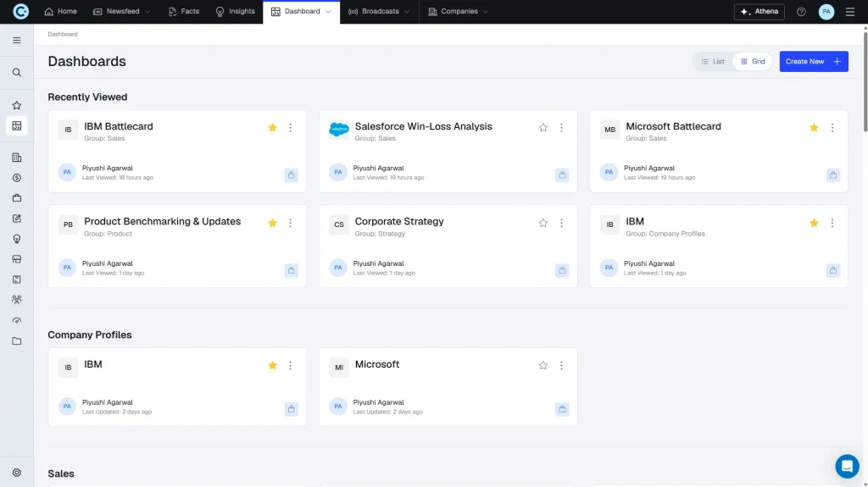Star the Corporate Strategy dashboard

coord(543,223)
